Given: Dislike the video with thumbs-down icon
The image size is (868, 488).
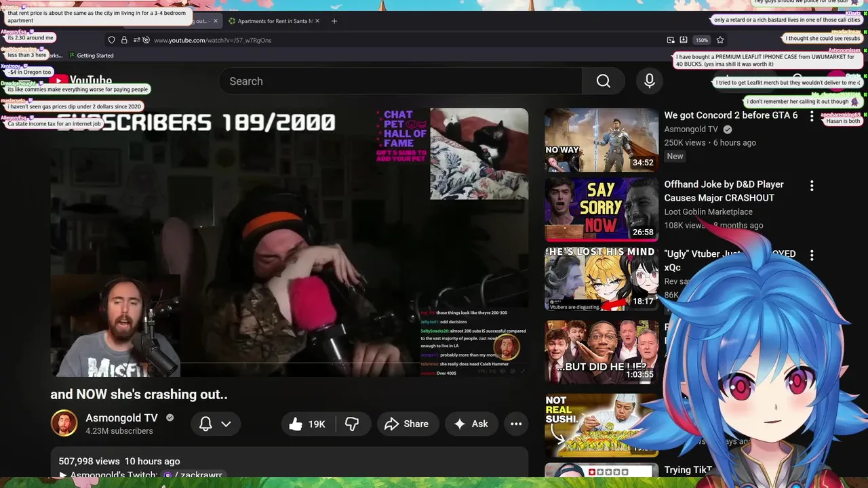Looking at the screenshot, I should pos(352,424).
